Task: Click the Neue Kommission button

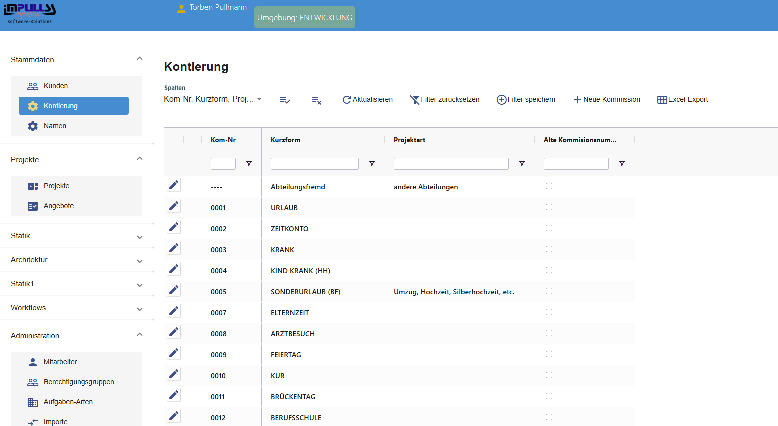Action: [606, 100]
